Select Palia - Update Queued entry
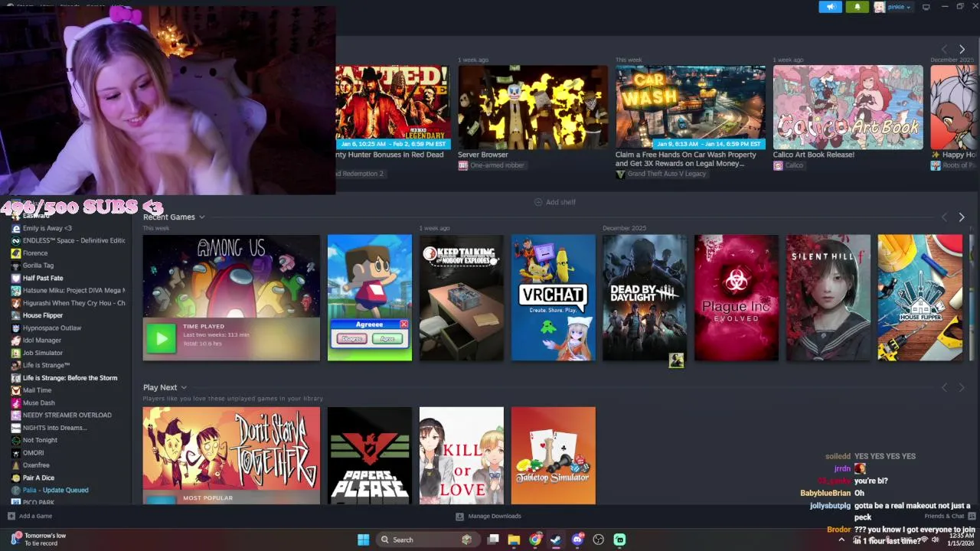This screenshot has width=980, height=551. coord(55,491)
